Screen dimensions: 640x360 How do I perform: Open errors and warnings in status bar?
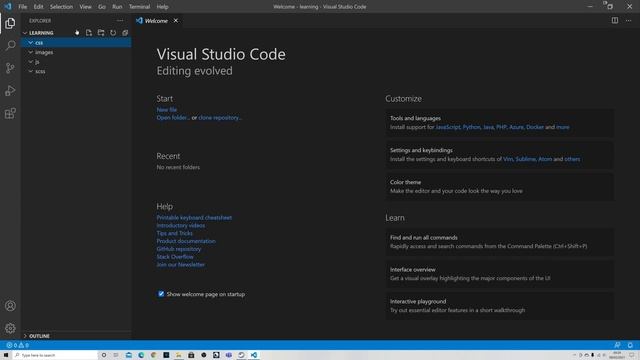[x=18, y=345]
